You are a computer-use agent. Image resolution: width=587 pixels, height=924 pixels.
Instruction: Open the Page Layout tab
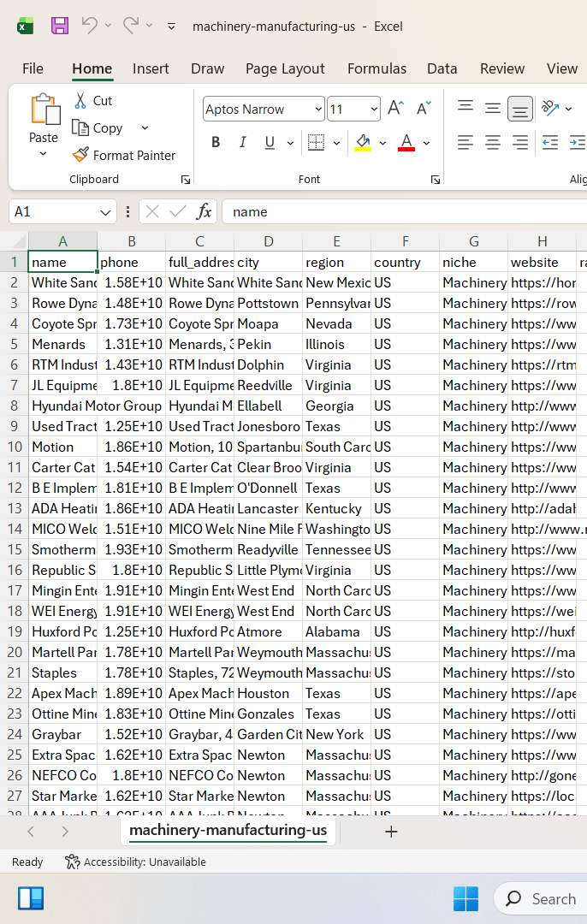pyautogui.click(x=285, y=69)
